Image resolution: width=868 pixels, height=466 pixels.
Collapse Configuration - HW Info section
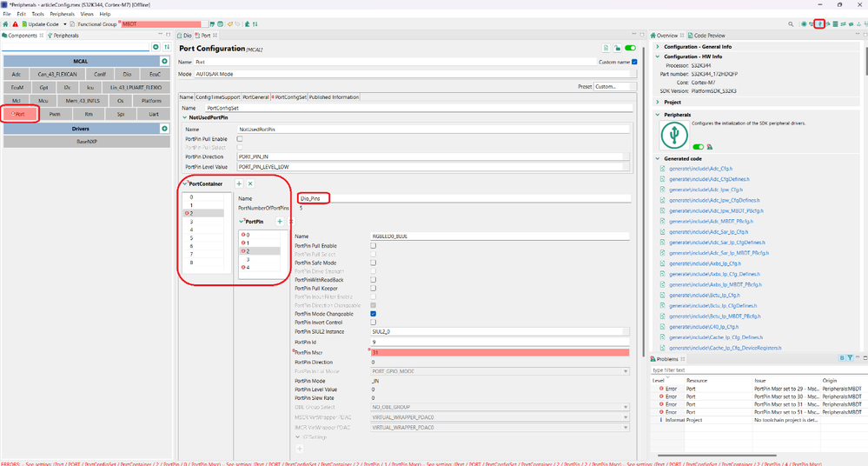(658, 57)
